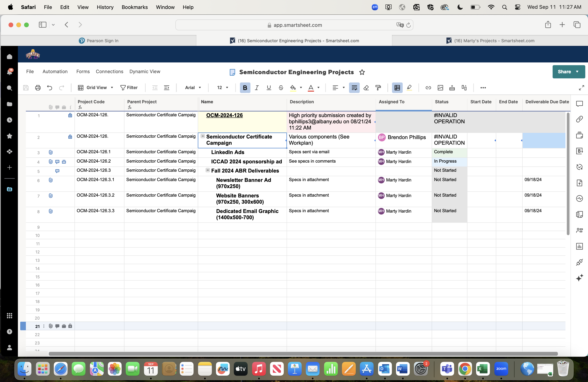Open the sheet File menu
The height and width of the screenshot is (382, 588).
coord(30,72)
